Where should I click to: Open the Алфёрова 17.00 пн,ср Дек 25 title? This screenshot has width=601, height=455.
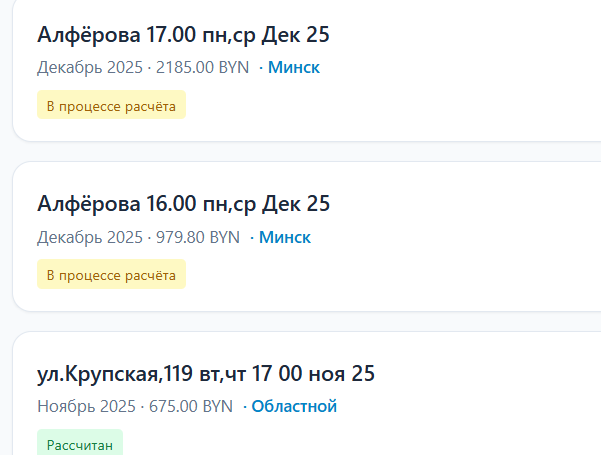coord(183,35)
